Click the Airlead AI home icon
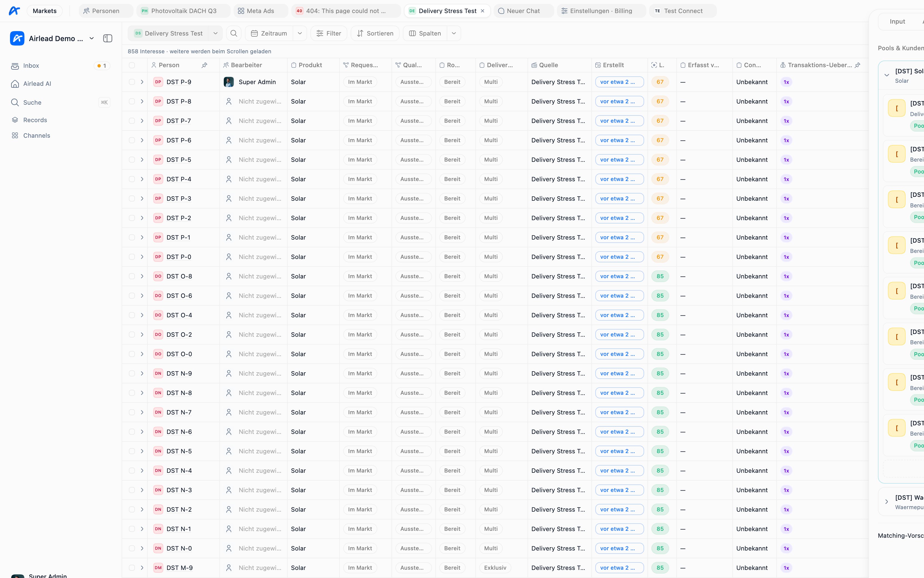This screenshot has height=578, width=924. tap(15, 84)
